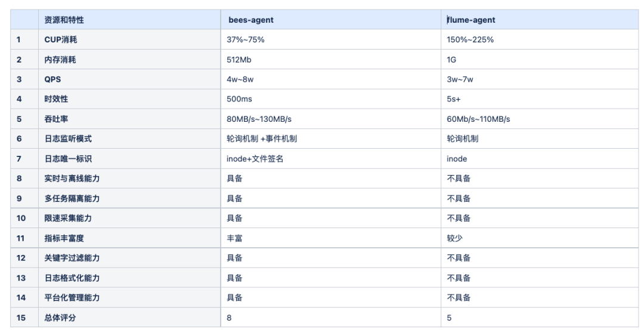The height and width of the screenshot is (335, 644).
Task: Select the 150%~225% cell
Action: click(470, 39)
